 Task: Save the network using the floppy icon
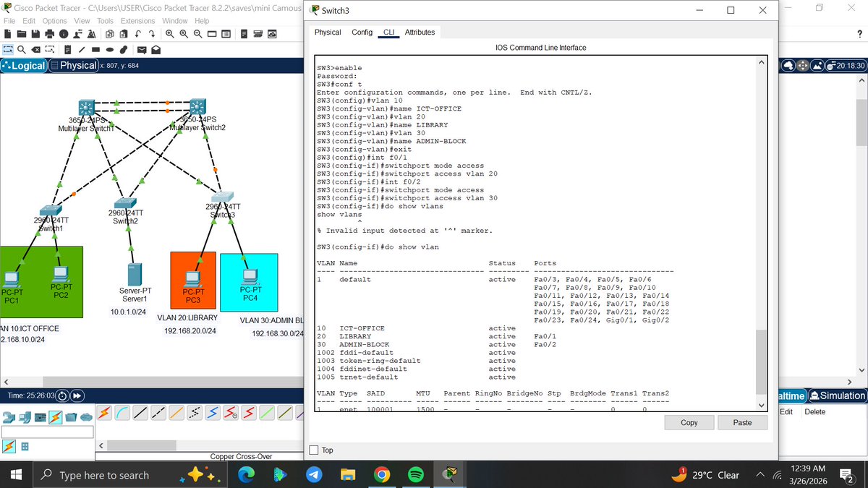coord(35,34)
